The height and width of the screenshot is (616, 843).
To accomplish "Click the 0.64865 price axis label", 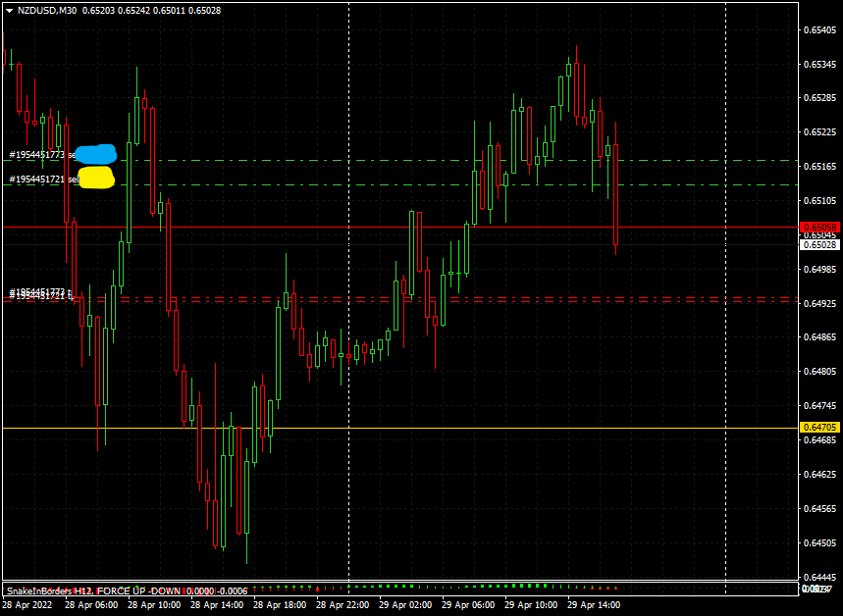I will click(819, 337).
